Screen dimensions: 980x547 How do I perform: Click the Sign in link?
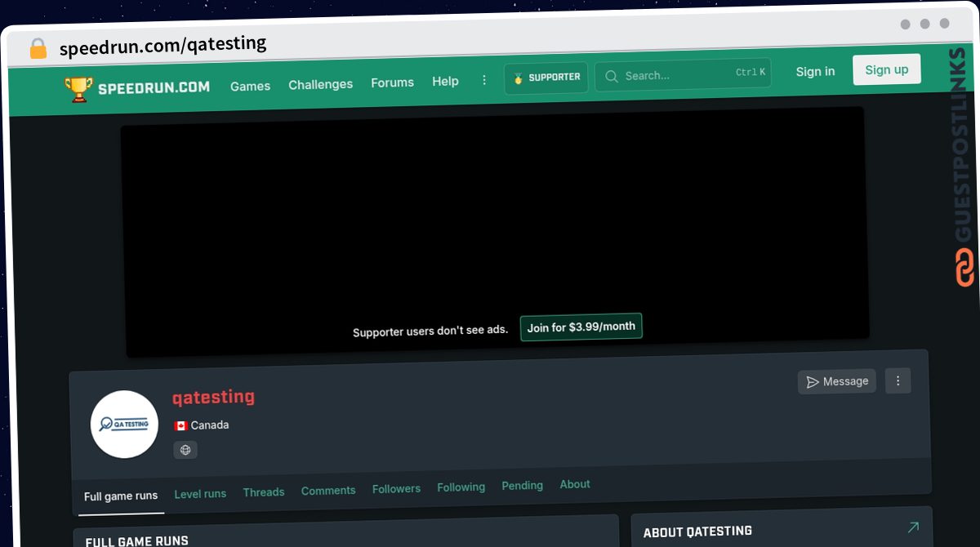(x=815, y=71)
